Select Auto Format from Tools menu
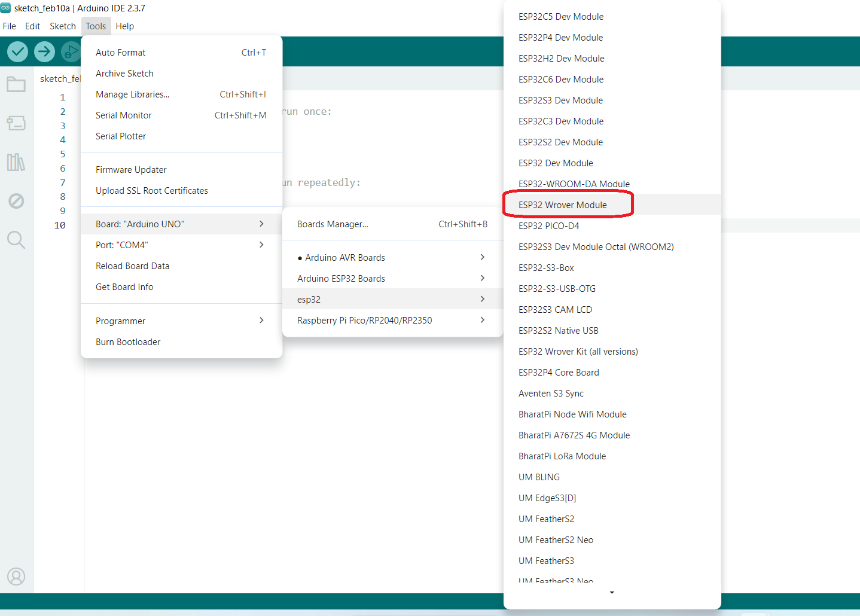The image size is (860, 616). [181, 53]
